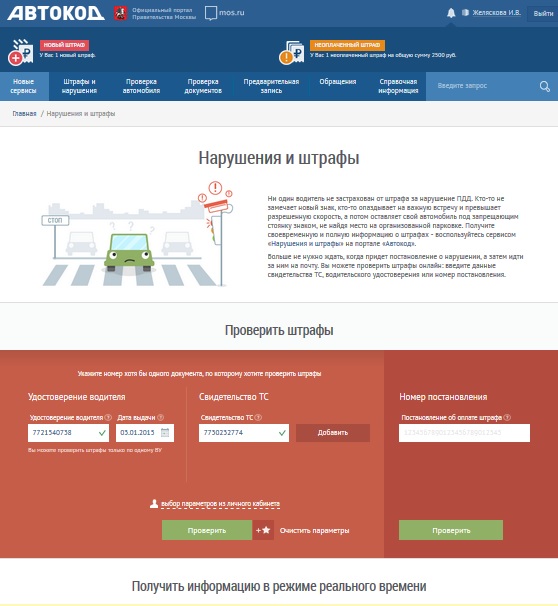The image size is (558, 606).
Task: Click the Выйти logout button
Action: [543, 14]
